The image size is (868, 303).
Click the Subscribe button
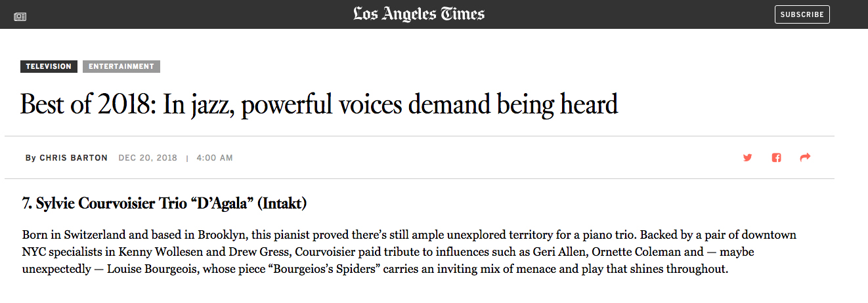point(802,14)
